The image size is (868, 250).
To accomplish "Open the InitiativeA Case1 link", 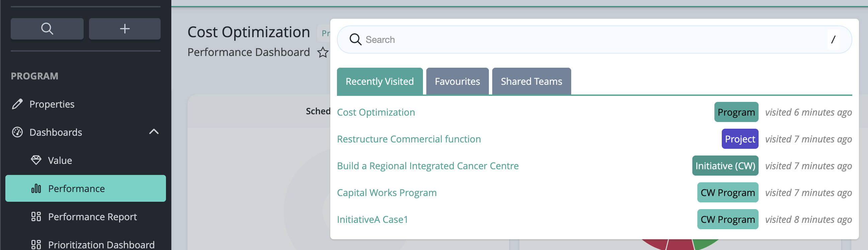I will 372,219.
